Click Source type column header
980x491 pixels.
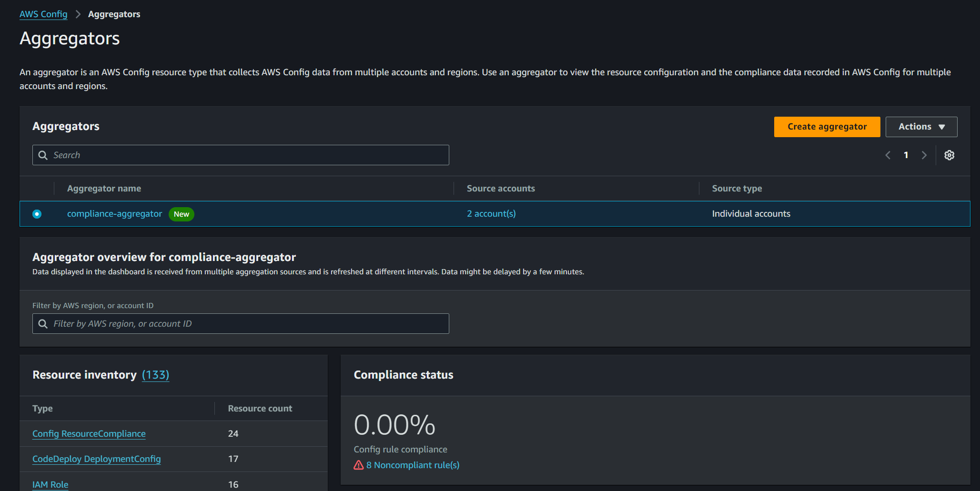tap(737, 189)
